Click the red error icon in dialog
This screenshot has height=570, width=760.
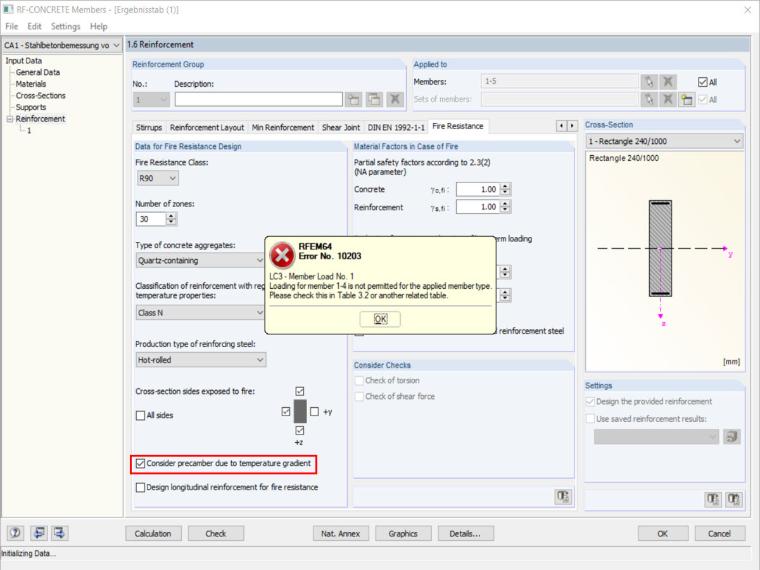(x=282, y=255)
